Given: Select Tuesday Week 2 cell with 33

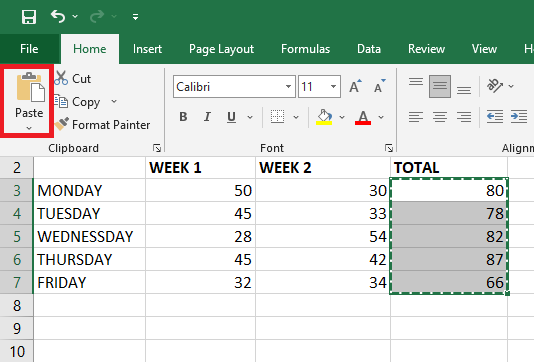Looking at the screenshot, I should (x=323, y=214).
